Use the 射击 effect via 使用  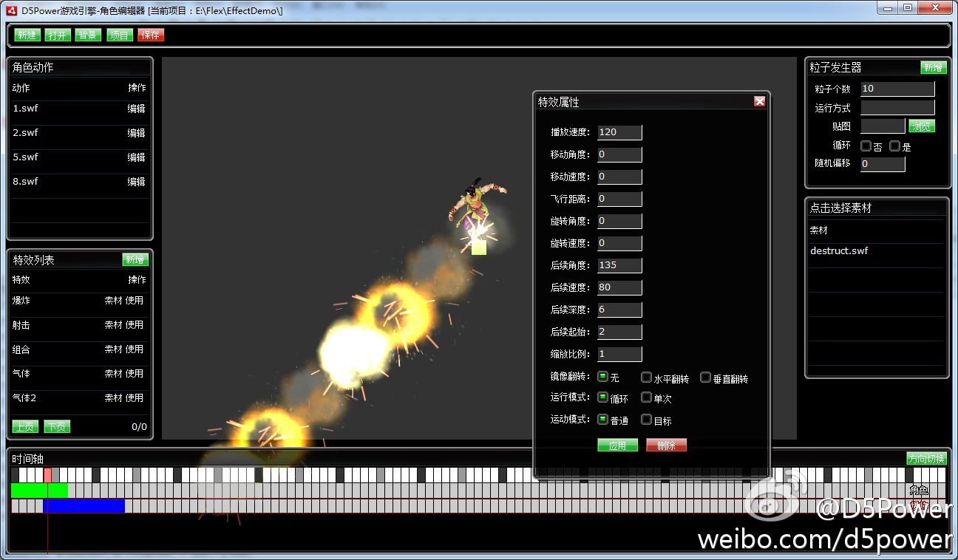coord(135,325)
